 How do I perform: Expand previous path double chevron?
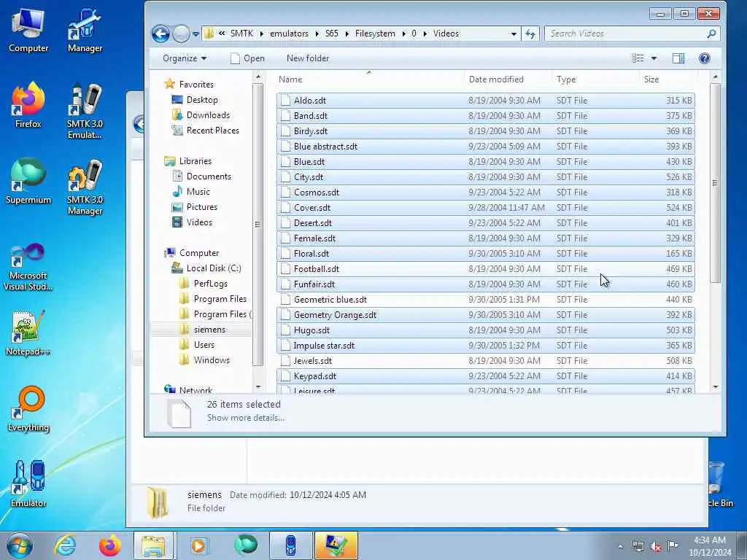222,34
